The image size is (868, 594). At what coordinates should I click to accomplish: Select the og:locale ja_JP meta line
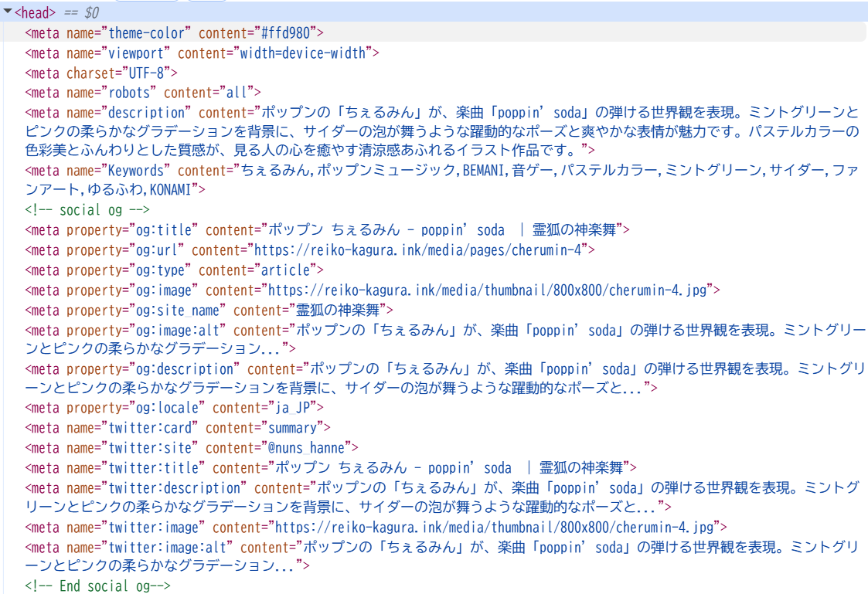[175, 408]
